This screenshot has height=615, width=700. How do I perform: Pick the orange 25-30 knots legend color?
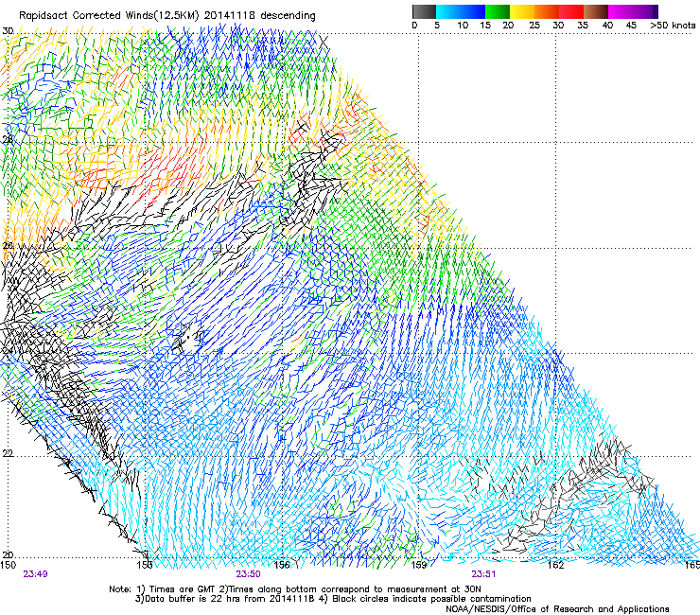coord(547,11)
